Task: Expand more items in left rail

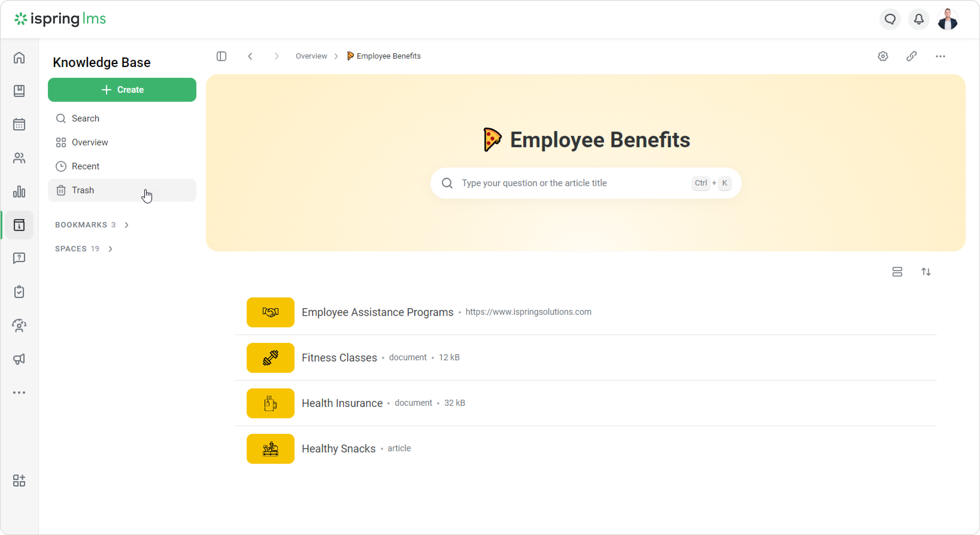Action: 19,392
